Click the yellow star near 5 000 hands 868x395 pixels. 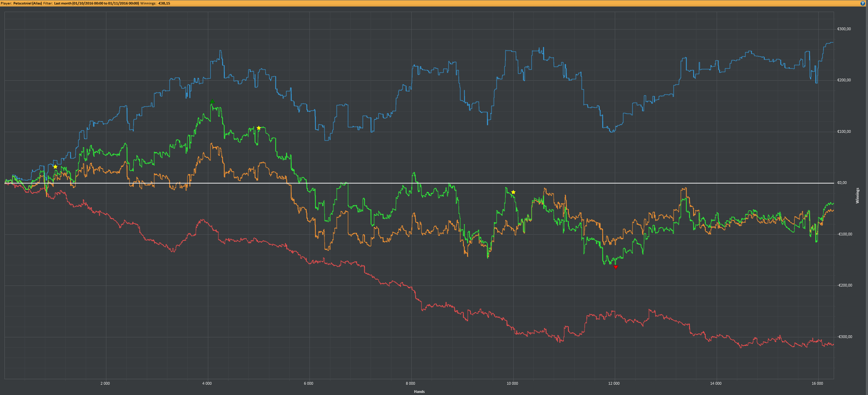pos(259,128)
